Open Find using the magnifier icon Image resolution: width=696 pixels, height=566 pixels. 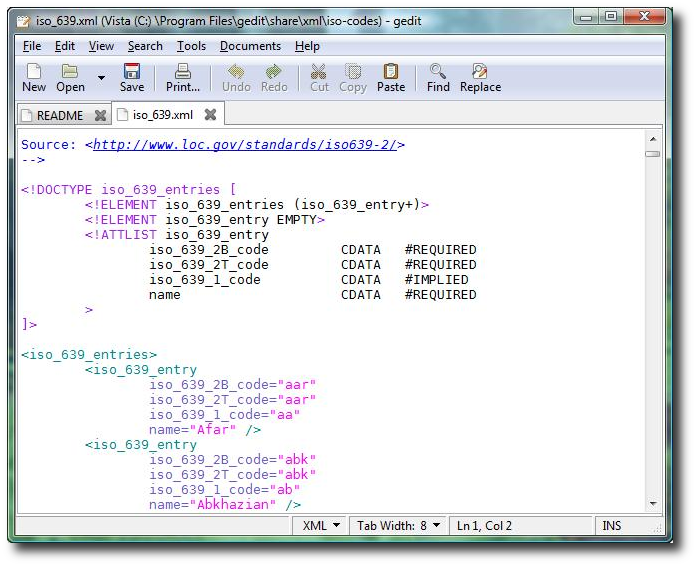[x=438, y=77]
